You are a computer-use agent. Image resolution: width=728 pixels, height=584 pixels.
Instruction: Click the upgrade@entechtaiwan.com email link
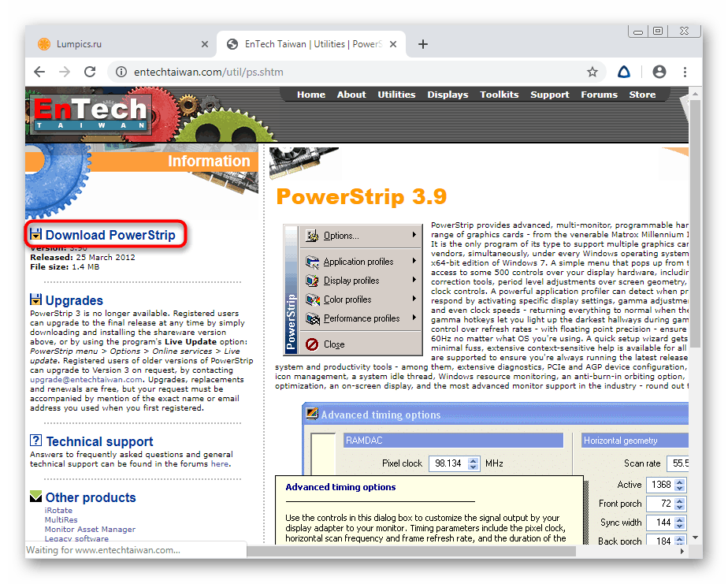coord(87,380)
